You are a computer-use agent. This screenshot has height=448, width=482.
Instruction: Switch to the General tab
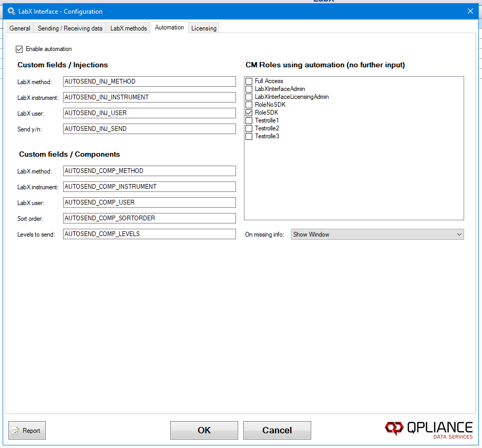(x=19, y=28)
